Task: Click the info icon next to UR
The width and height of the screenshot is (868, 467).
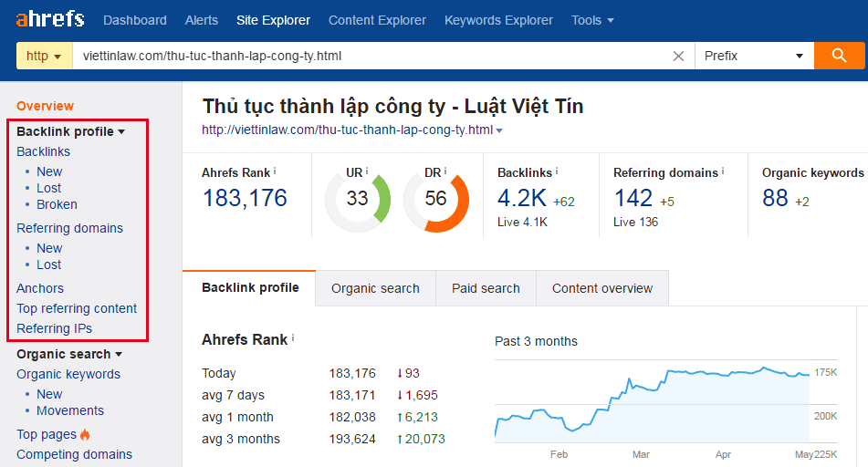Action: click(367, 171)
